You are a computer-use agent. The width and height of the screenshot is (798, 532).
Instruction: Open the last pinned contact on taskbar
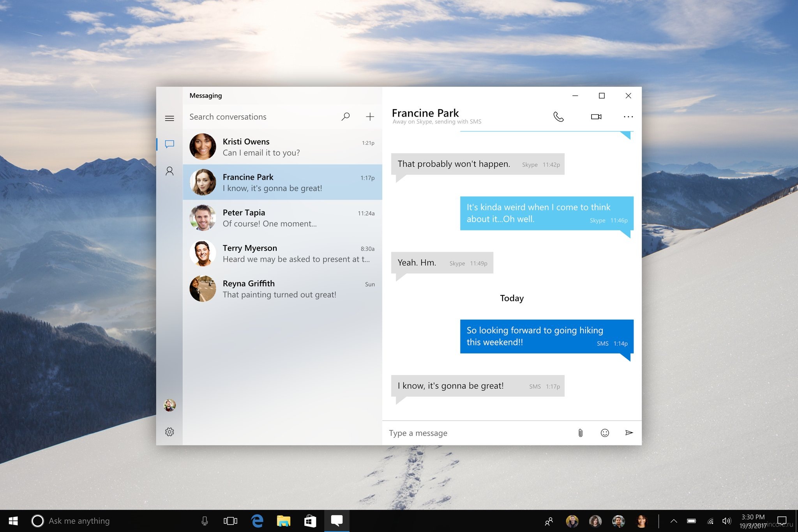coord(641,521)
